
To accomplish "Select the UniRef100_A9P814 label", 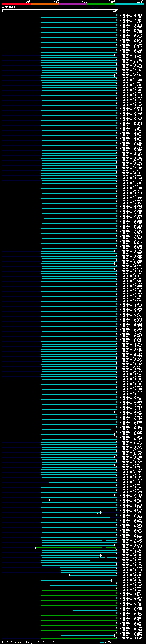I will [131, 25].
